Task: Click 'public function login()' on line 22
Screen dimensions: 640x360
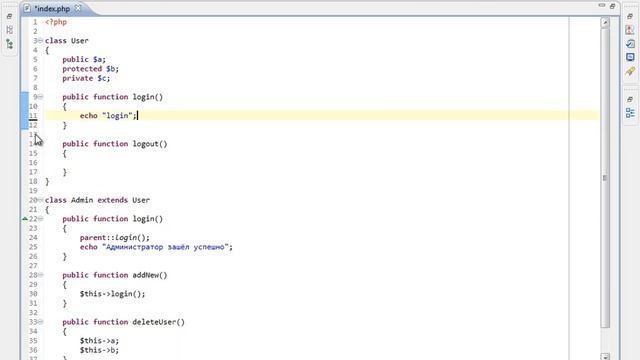Action: point(113,219)
